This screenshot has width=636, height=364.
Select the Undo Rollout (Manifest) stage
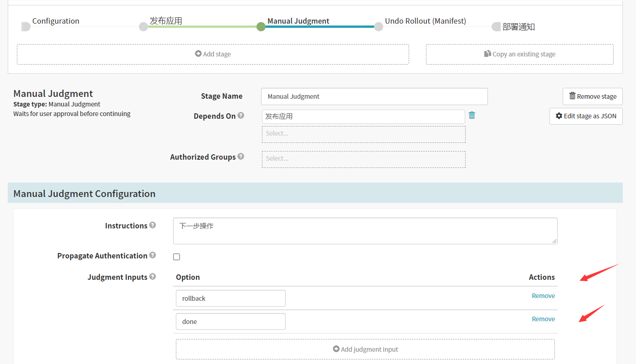[425, 21]
